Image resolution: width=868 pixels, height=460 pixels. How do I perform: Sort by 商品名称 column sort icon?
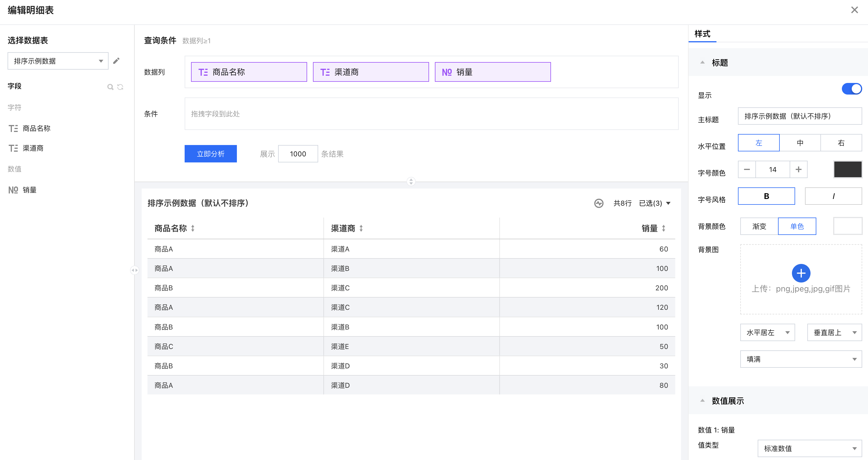(193, 228)
